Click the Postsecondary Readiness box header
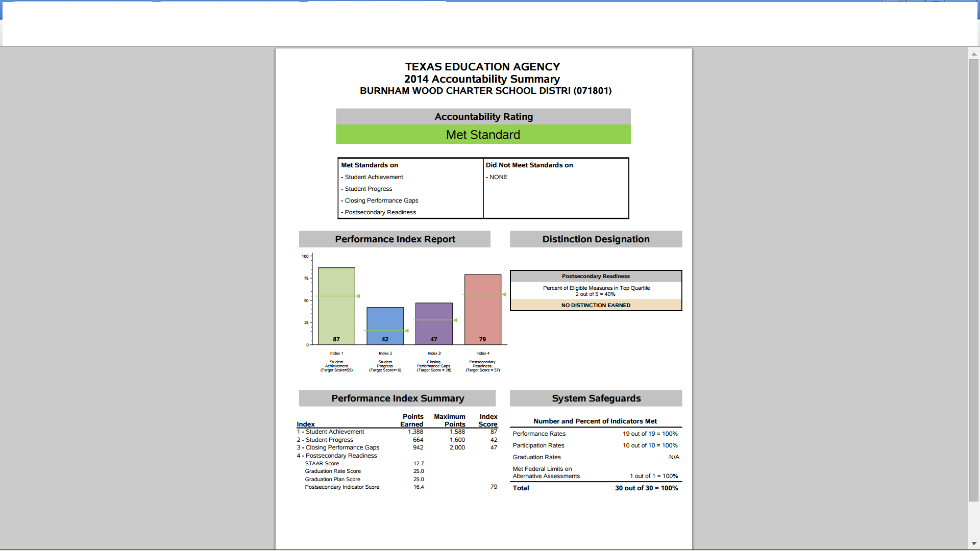Viewport: 980px width, 551px height. (596, 277)
